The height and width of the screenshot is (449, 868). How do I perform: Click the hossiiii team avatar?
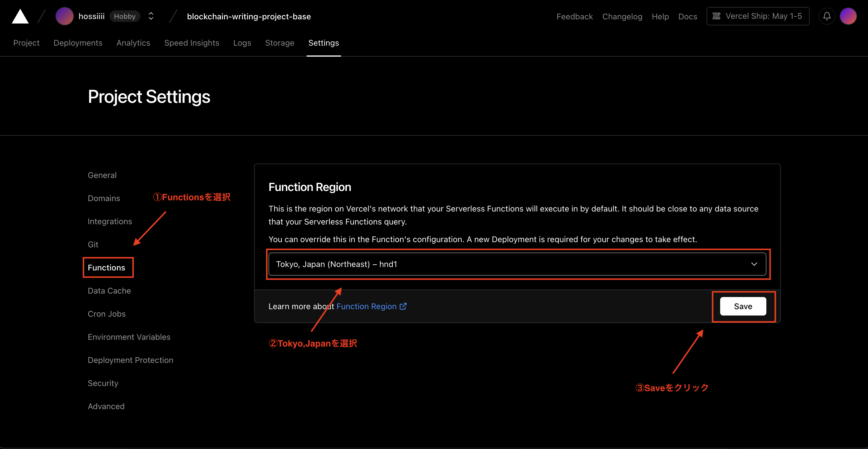[x=64, y=16]
